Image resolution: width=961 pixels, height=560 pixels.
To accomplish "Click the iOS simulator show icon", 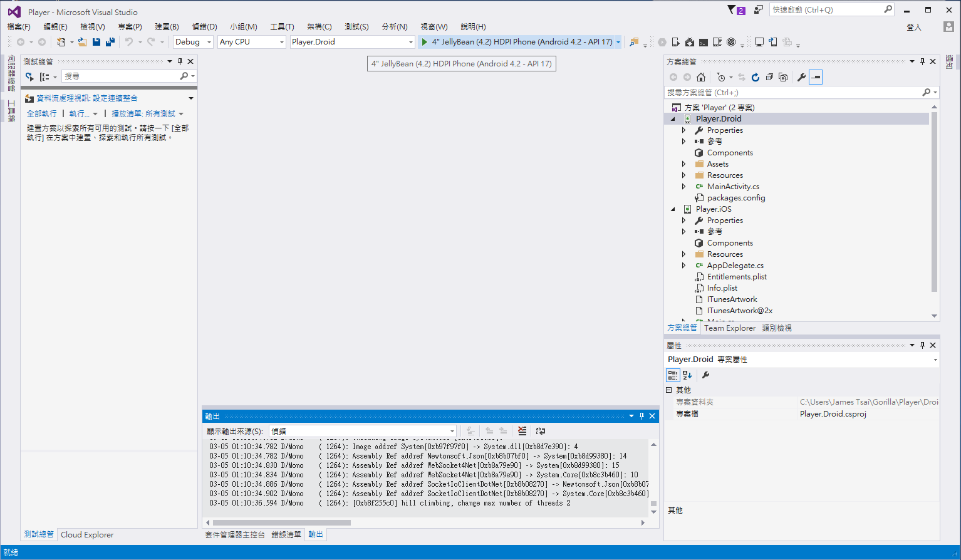I will [x=772, y=42].
